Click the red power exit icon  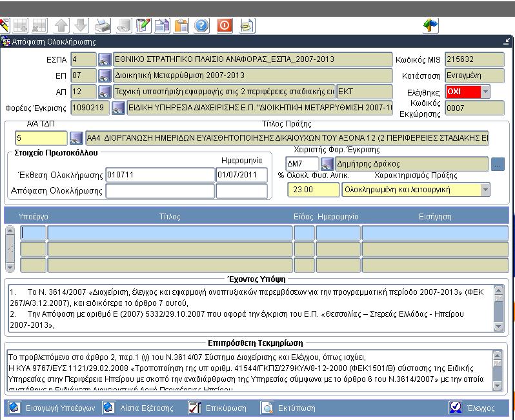click(225, 26)
